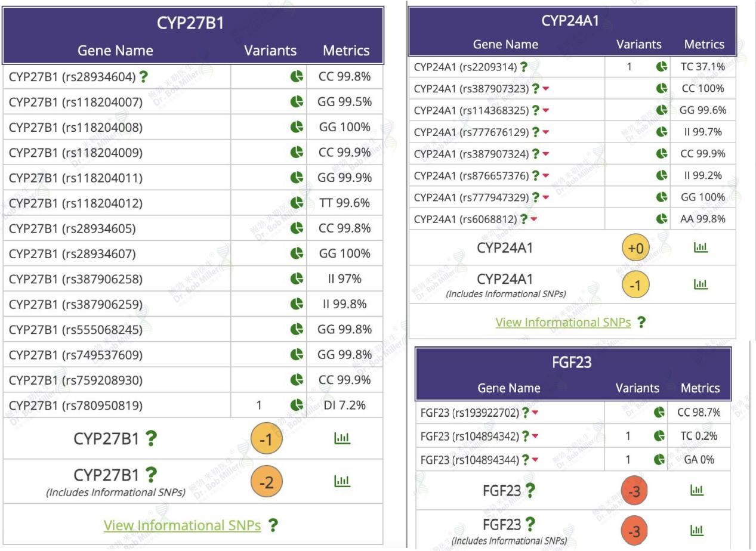Open View Informational SNPs link under CYP27B1
This screenshot has height=551, width=756.
(182, 525)
